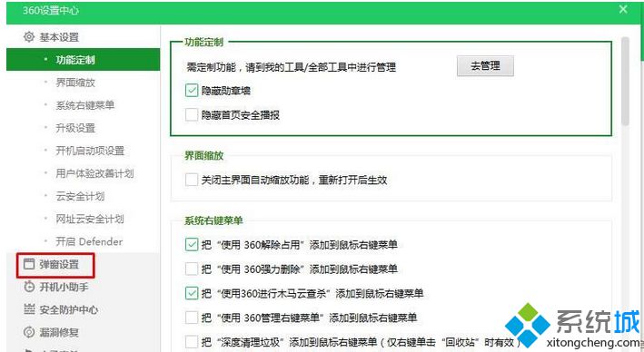The image size is (644, 352).
Task: Go to 升级设置 in sidebar
Action: point(75,128)
